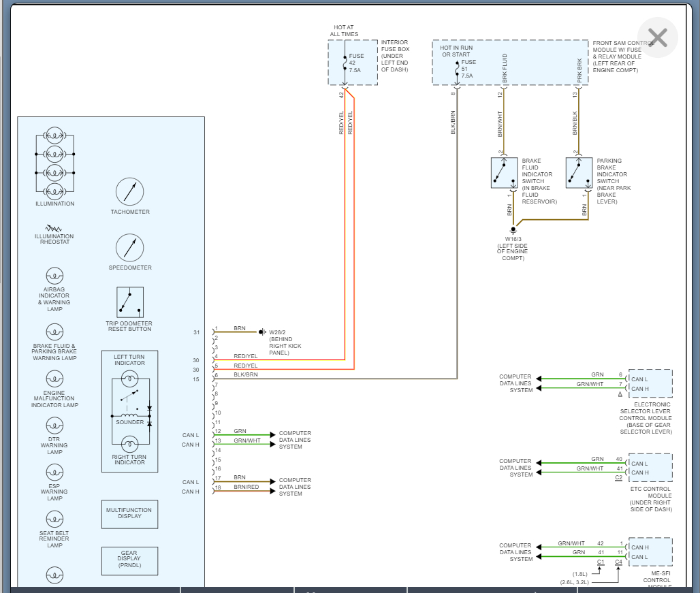Click Computer Data Lines System next to pins 17-18
The height and width of the screenshot is (593, 700).
point(295,487)
